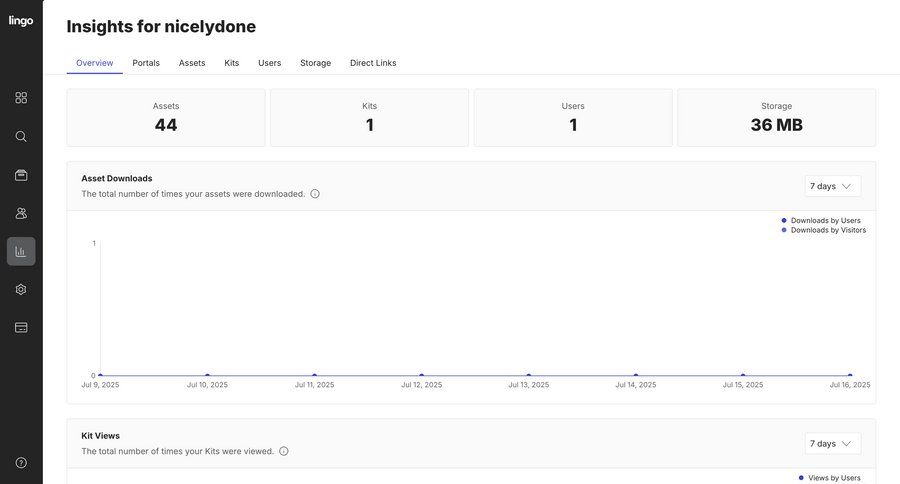Screen dimensions: 900x484
Task: Open the settings gear icon in sidebar
Action: 21,289
